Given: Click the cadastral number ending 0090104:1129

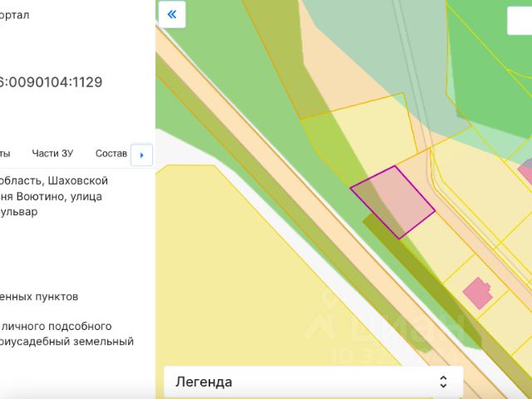Looking at the screenshot, I should coord(52,81).
